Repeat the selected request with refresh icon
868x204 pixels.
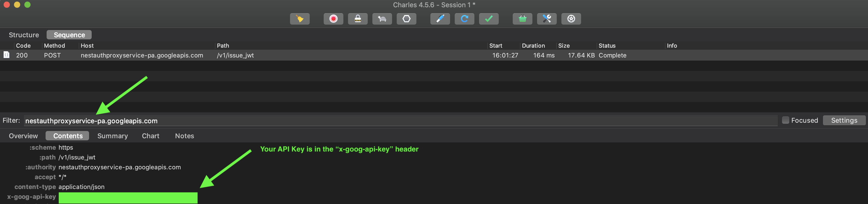point(464,19)
